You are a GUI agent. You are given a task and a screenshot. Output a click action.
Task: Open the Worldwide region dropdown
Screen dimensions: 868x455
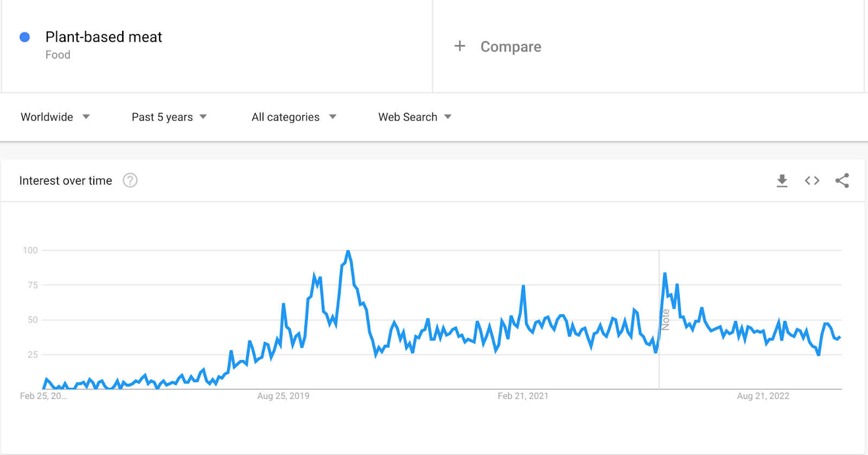click(55, 117)
